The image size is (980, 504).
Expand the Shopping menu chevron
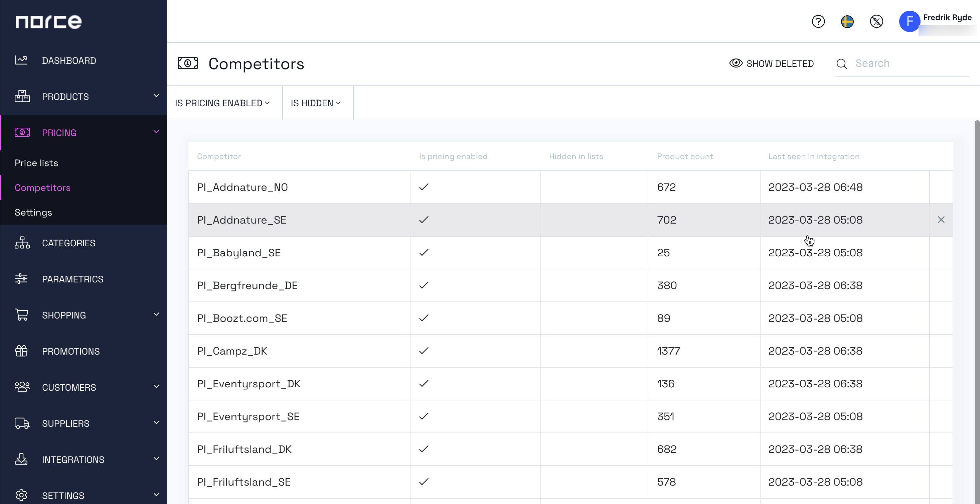(156, 314)
